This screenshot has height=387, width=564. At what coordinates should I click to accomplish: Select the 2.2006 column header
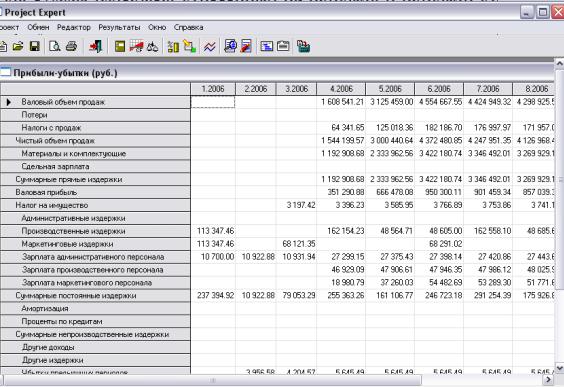[x=256, y=89]
